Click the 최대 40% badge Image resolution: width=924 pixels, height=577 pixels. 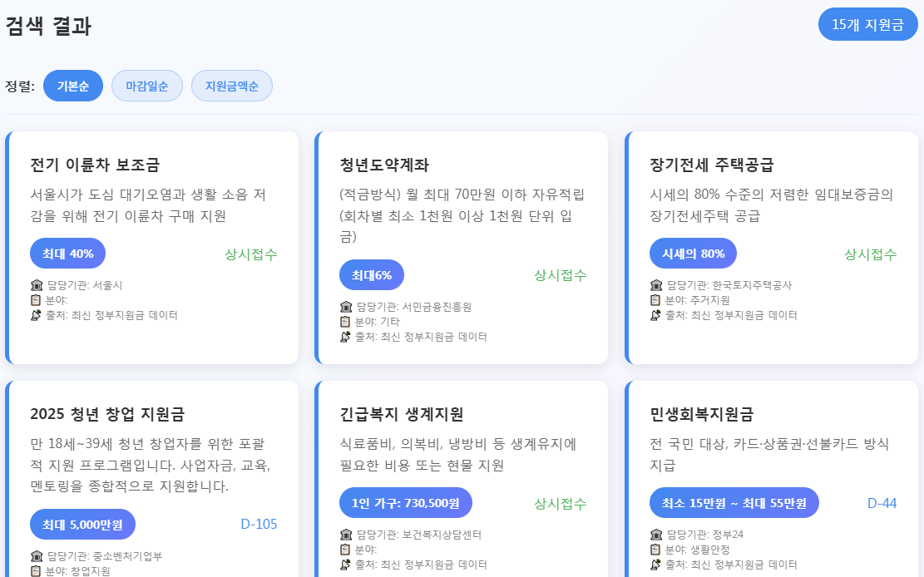point(67,253)
